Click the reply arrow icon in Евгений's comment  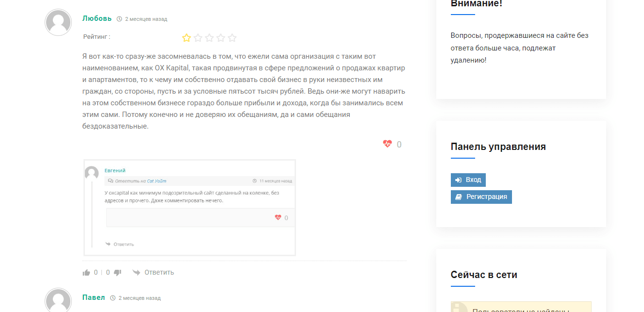107,244
